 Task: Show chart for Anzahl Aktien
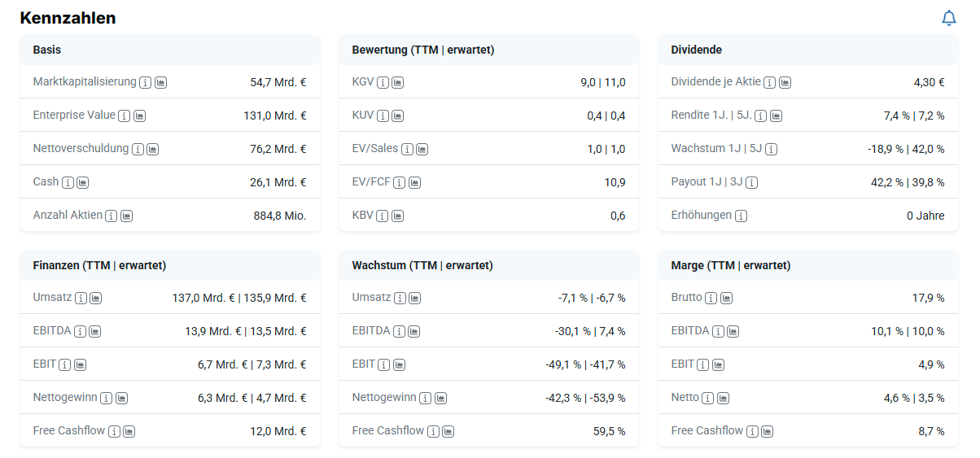pos(127,216)
